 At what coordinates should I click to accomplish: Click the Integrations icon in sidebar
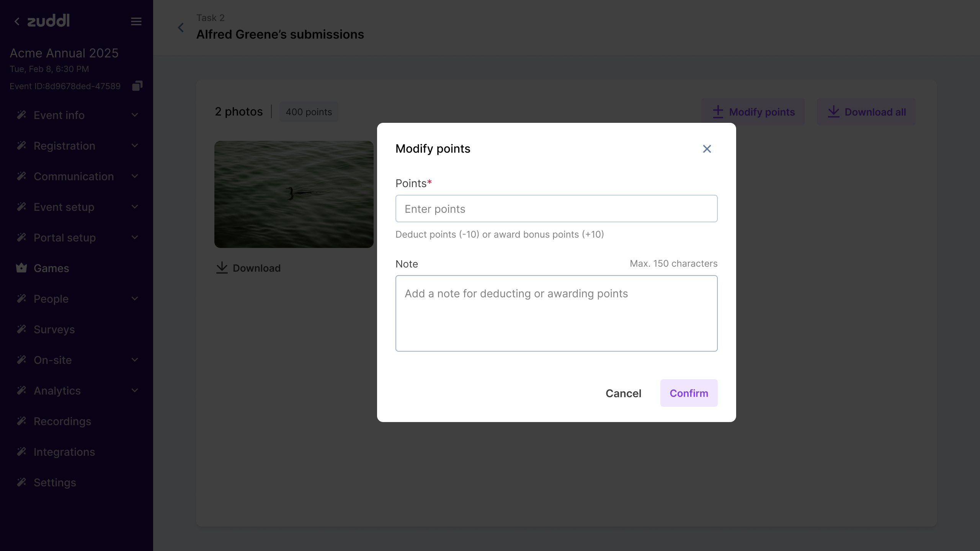pos(21,452)
